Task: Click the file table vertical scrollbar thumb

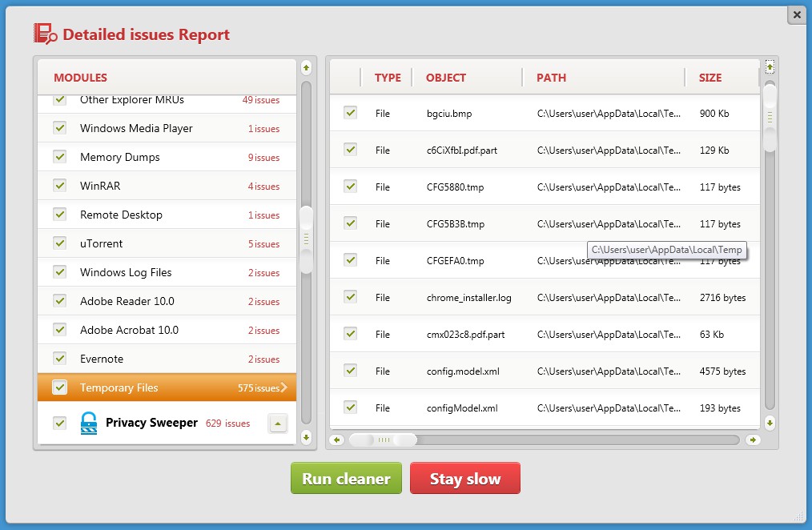Action: click(x=770, y=117)
